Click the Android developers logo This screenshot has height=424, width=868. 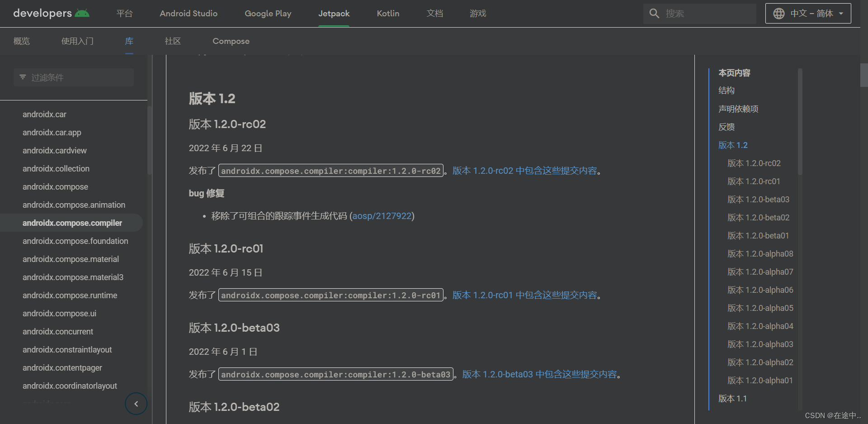point(51,13)
